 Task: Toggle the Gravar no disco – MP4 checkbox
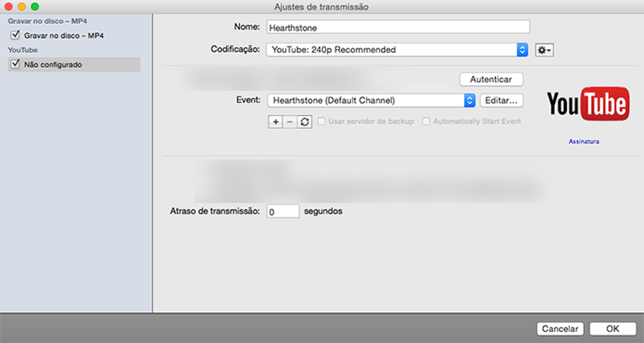[x=15, y=35]
